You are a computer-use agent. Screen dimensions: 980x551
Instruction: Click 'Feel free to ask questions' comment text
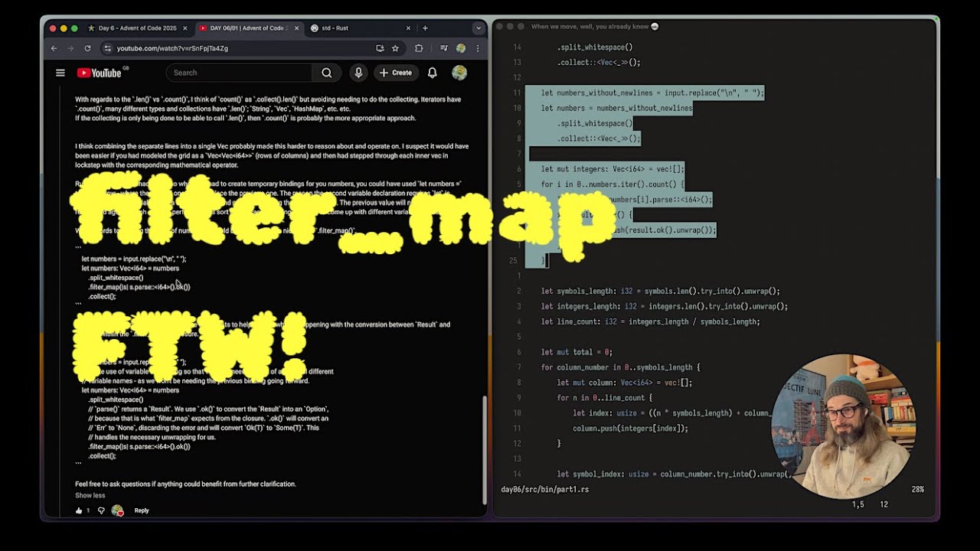click(185, 484)
